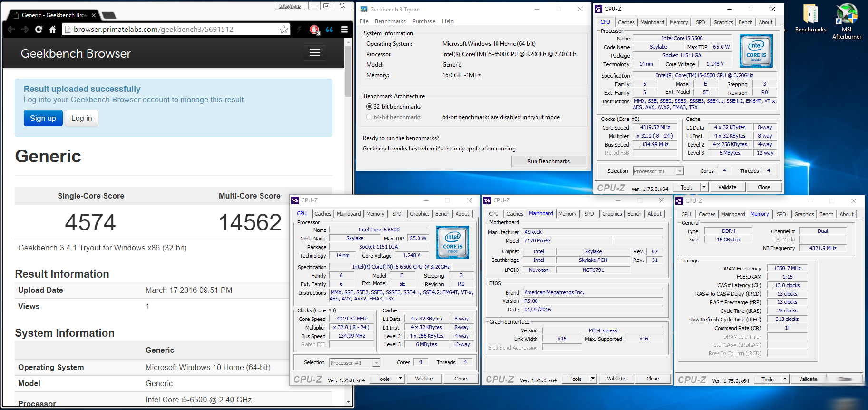Switch to Caches tab in top CPU-Z
The width and height of the screenshot is (868, 410).
pos(626,22)
